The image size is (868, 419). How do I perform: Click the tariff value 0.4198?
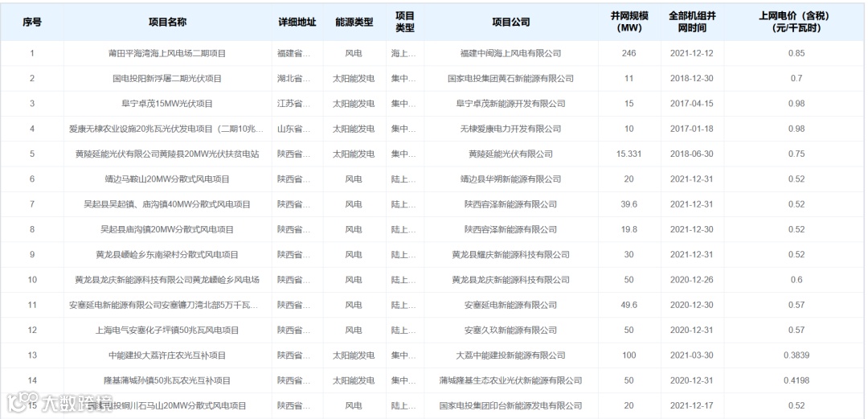tap(796, 380)
